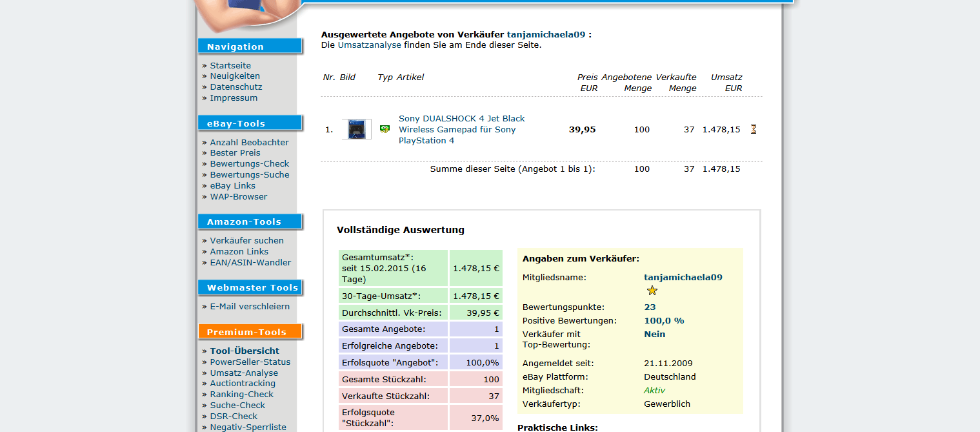Image resolution: width=980 pixels, height=432 pixels.
Task: Click the green money type icon
Action: [x=385, y=129]
